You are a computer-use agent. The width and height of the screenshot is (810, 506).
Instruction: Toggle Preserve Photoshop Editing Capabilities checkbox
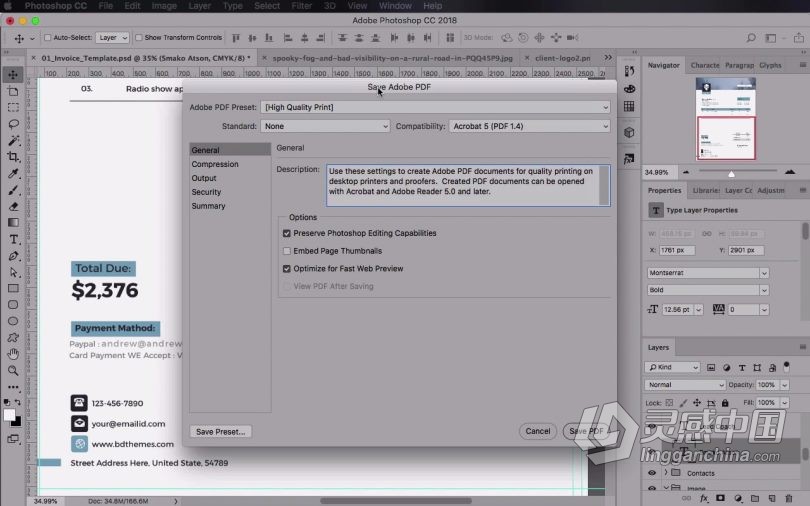287,233
